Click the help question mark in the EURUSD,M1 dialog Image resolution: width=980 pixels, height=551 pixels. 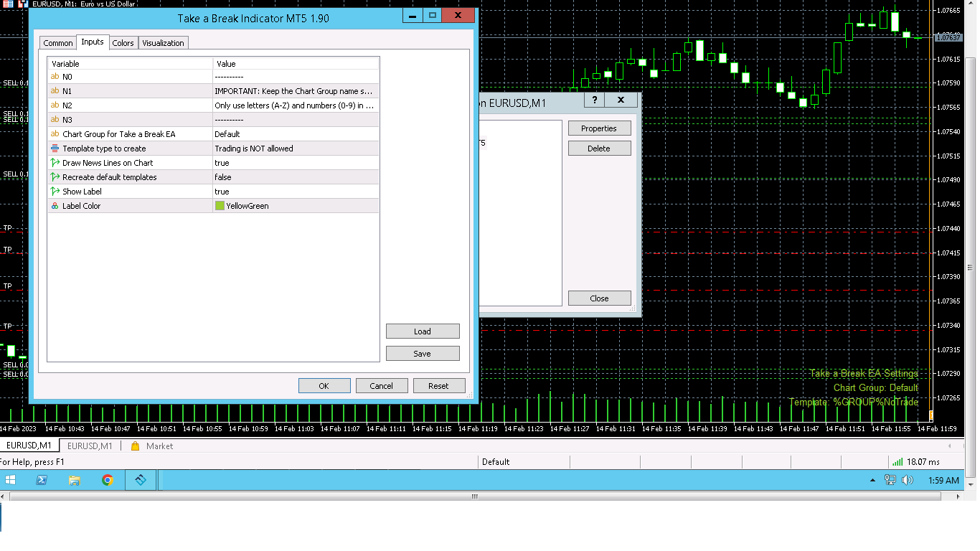point(595,100)
